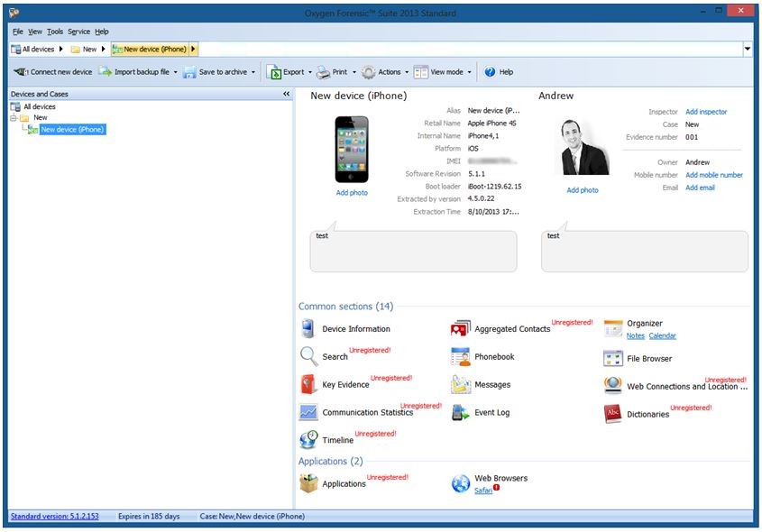Open the Import backup file dropdown arrow
Screen dimensions: 762x532
click(x=176, y=72)
